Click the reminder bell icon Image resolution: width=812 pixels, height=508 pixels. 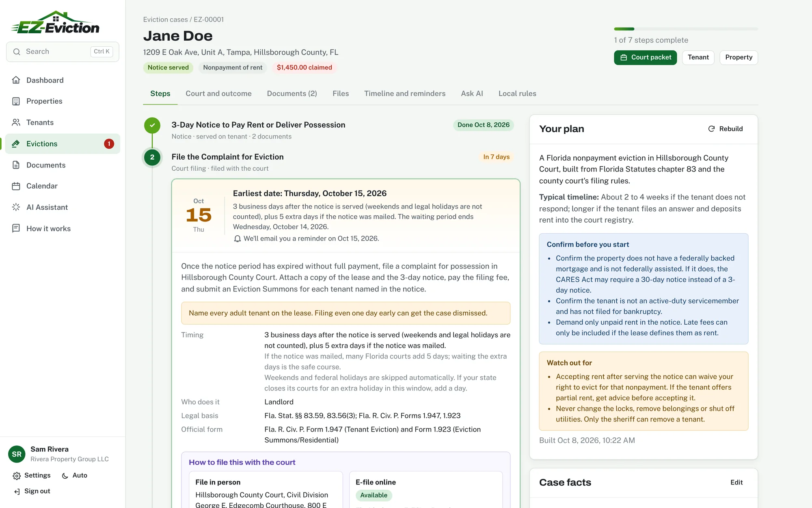click(238, 239)
